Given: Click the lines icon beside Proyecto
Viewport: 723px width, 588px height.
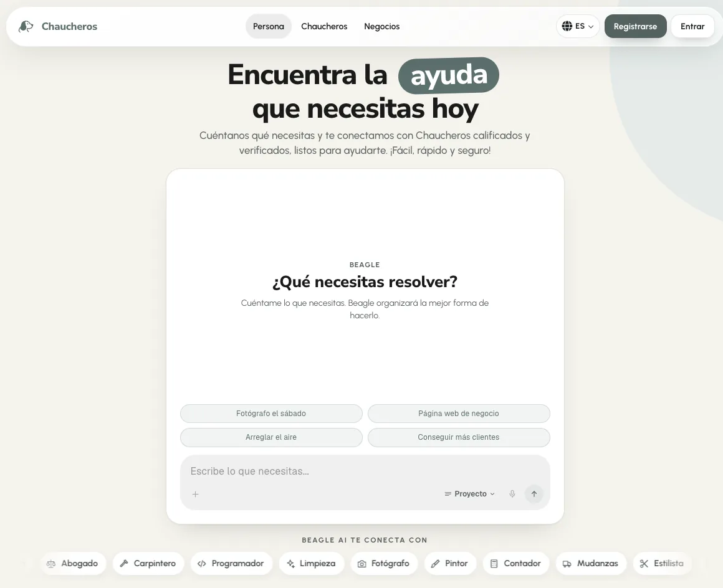Looking at the screenshot, I should [448, 494].
